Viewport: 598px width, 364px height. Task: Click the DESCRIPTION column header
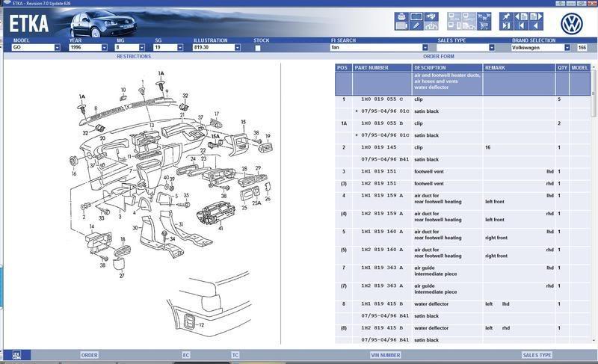coord(447,67)
